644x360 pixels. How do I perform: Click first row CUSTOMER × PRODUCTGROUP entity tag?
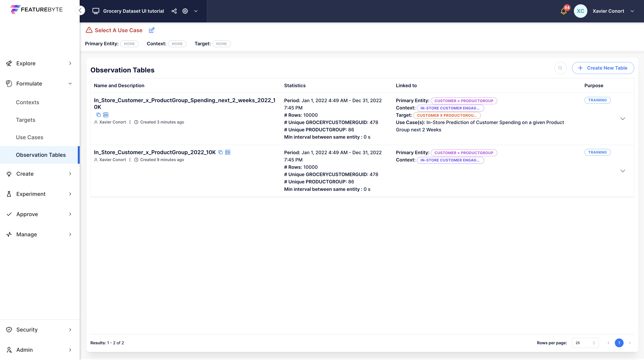tap(464, 101)
